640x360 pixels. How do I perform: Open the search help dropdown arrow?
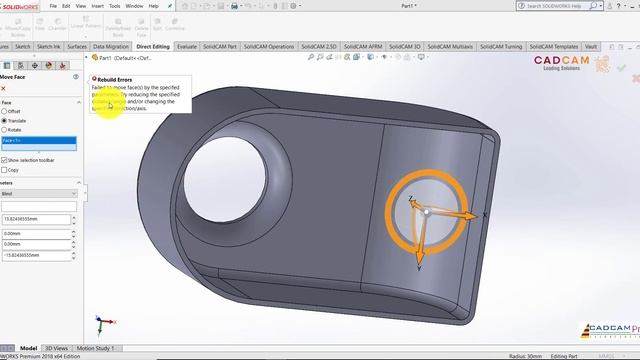600,6
